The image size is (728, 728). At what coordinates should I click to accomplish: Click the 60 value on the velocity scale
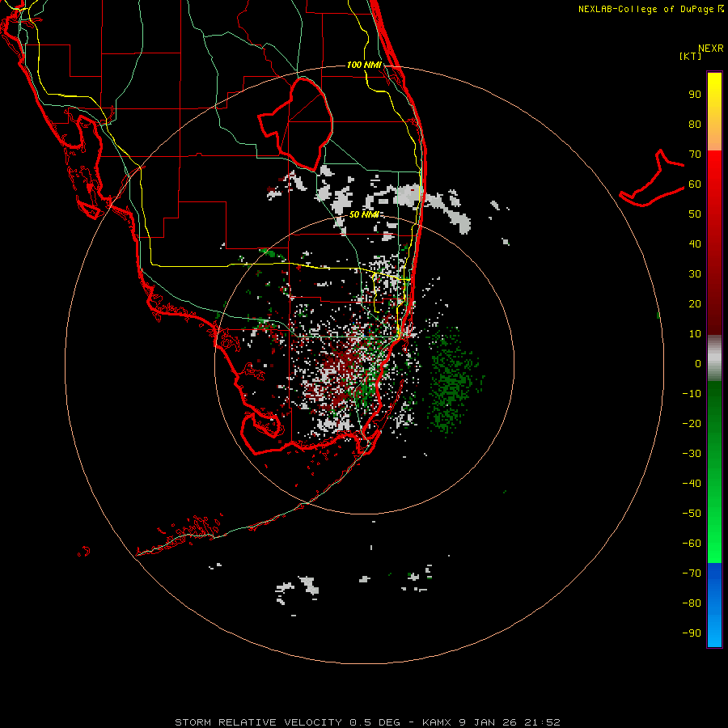tap(695, 184)
